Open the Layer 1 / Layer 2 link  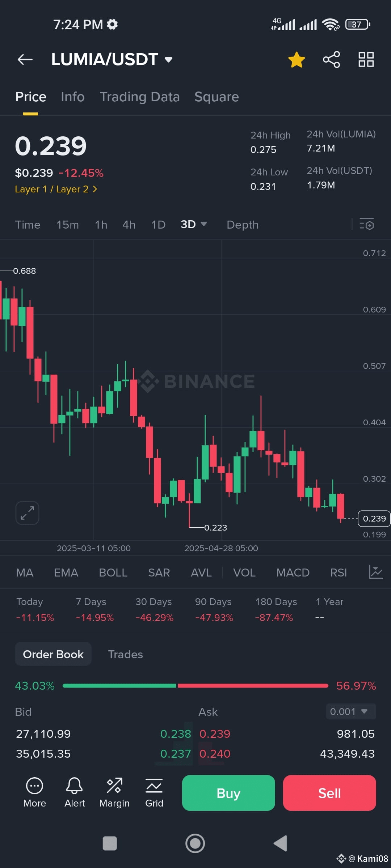click(56, 189)
